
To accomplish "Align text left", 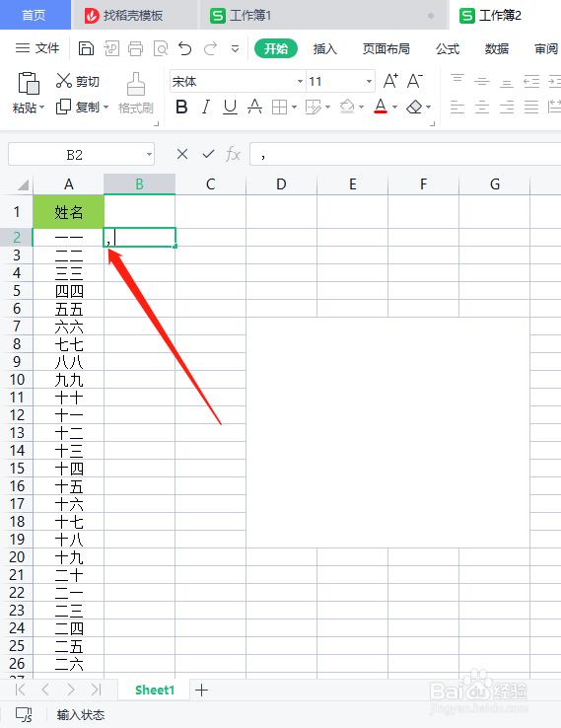I will coord(457,108).
